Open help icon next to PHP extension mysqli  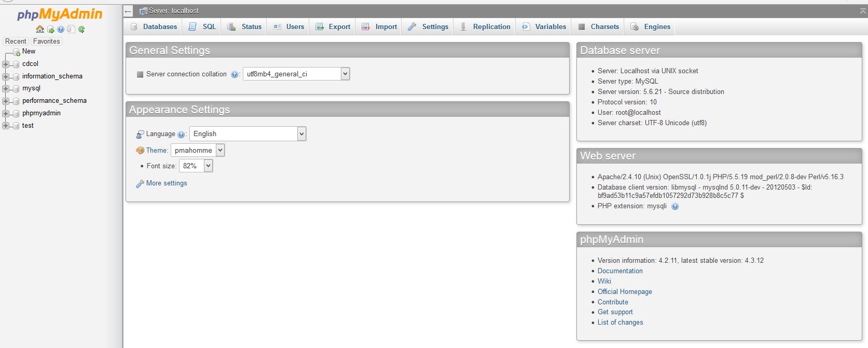pos(675,206)
